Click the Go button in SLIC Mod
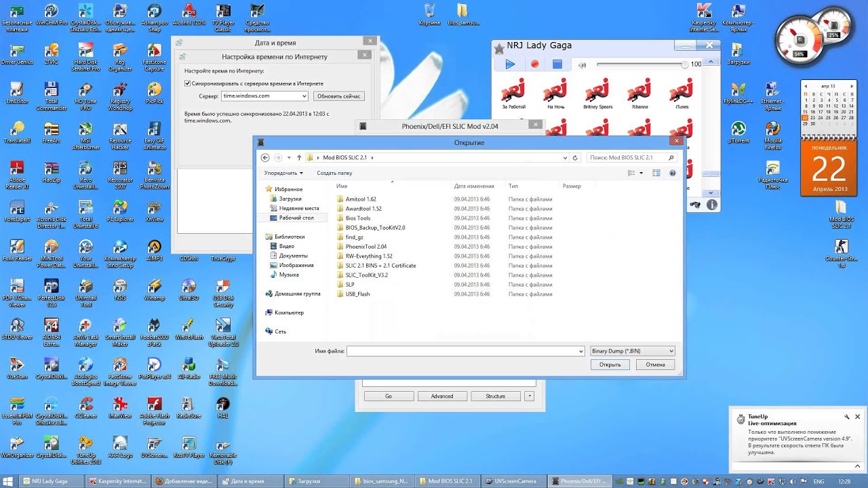868x488 pixels. (x=389, y=396)
